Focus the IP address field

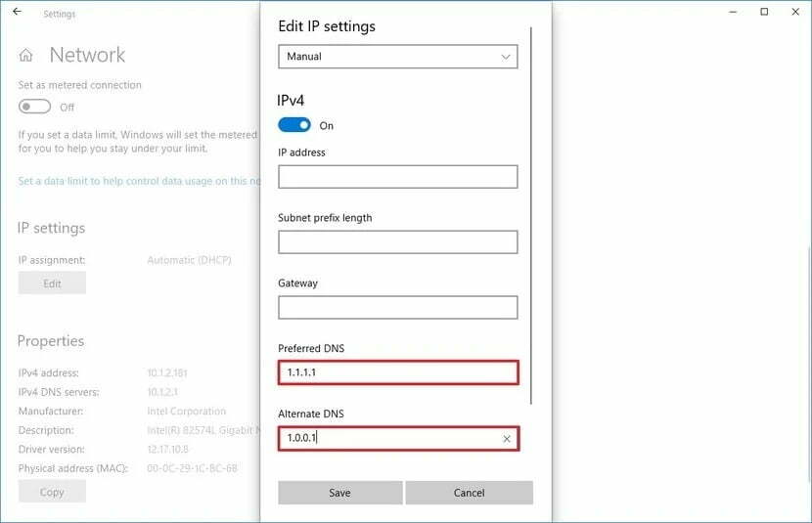tap(398, 177)
